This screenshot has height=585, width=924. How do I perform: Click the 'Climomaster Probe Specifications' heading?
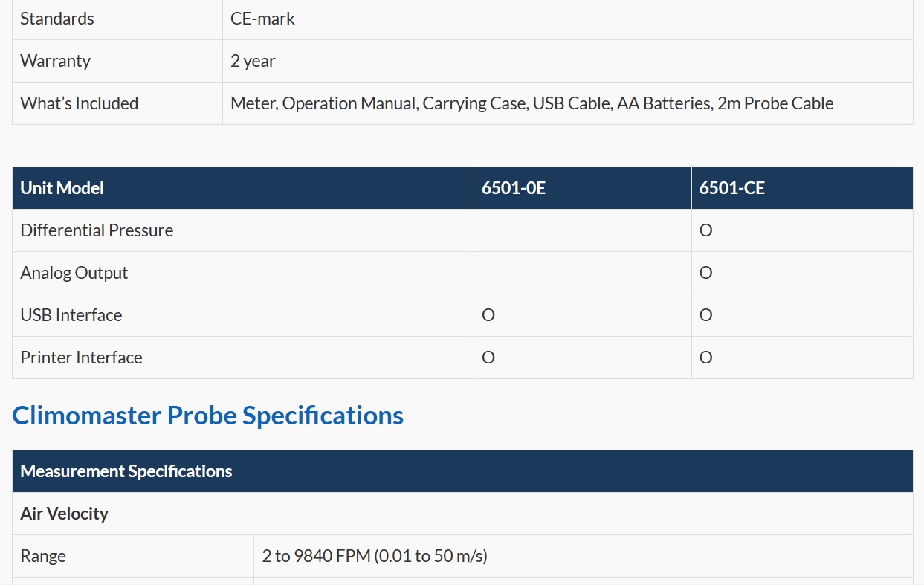pos(207,416)
